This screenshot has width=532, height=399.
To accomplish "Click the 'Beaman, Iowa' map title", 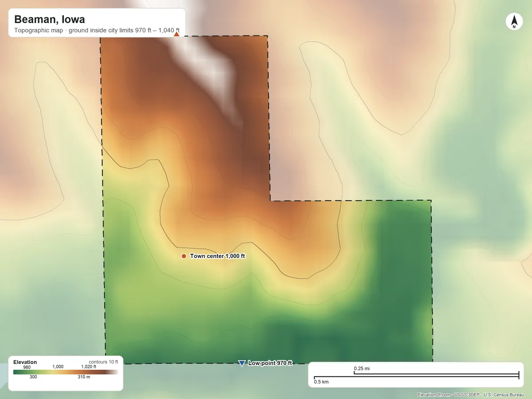I will tap(50, 20).
